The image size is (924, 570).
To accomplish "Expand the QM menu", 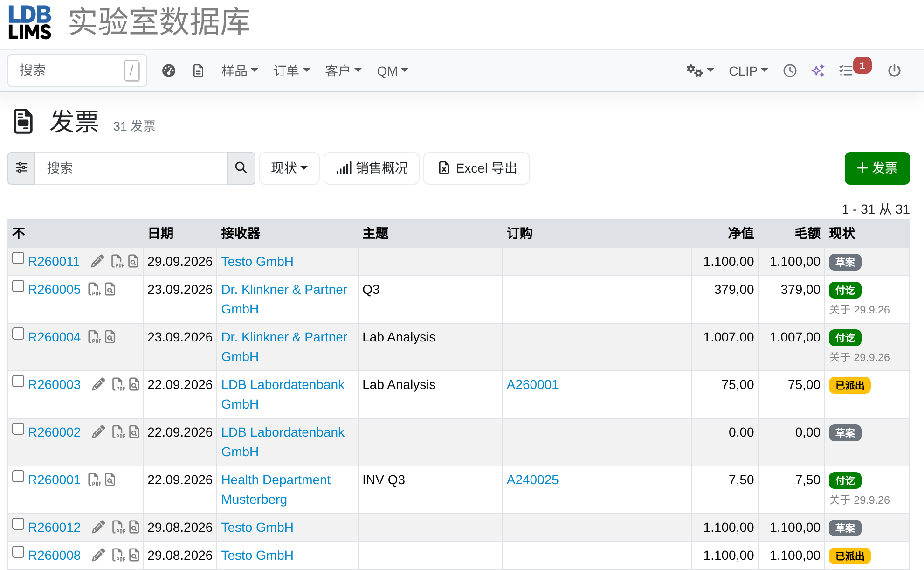I will [393, 71].
